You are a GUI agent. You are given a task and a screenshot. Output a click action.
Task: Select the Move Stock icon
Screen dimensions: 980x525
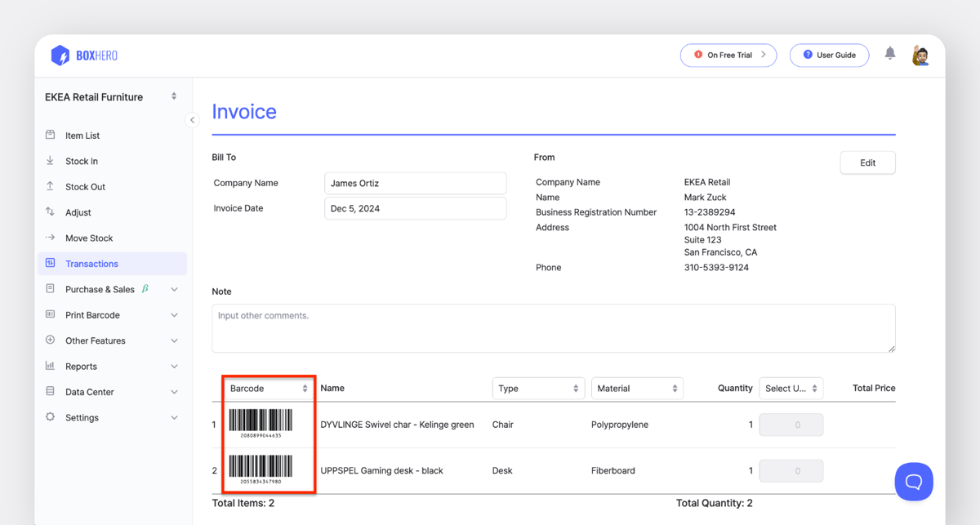(51, 238)
